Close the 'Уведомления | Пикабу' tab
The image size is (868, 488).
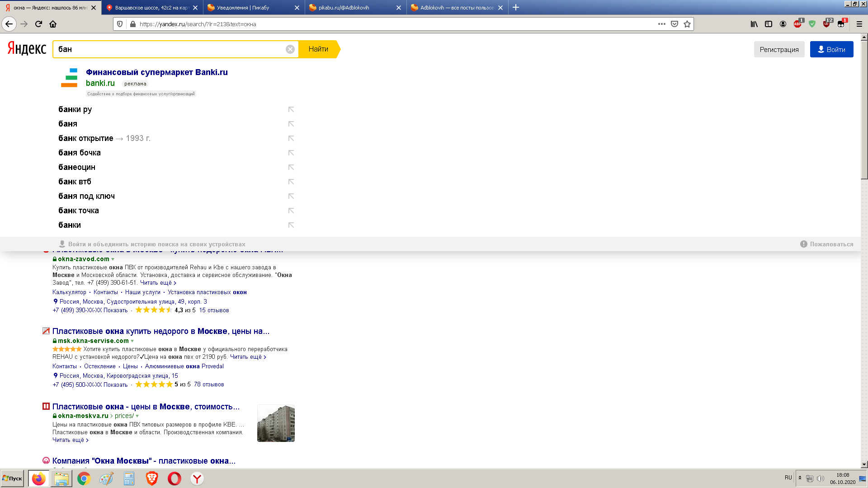point(297,8)
